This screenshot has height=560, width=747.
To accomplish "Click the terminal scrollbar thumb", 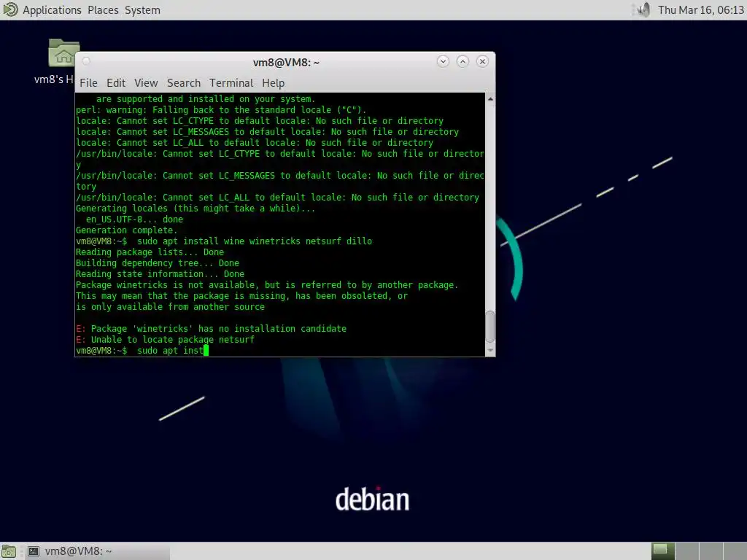I will (x=490, y=327).
